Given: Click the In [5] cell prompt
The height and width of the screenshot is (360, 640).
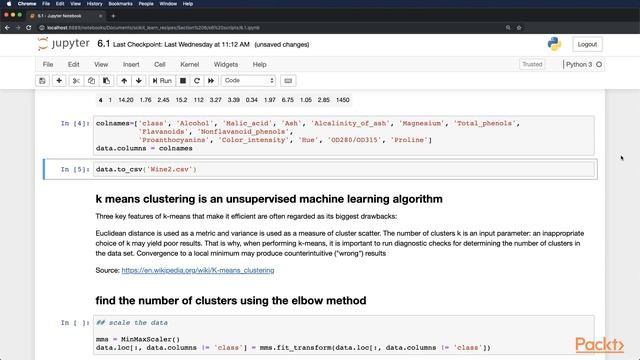Looking at the screenshot, I should tap(75, 169).
